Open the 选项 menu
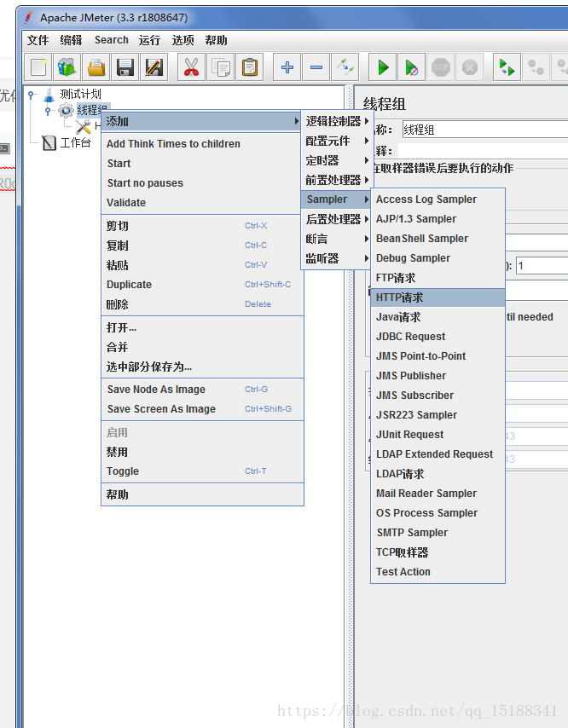Screen dimensions: 568x728 click(183, 40)
